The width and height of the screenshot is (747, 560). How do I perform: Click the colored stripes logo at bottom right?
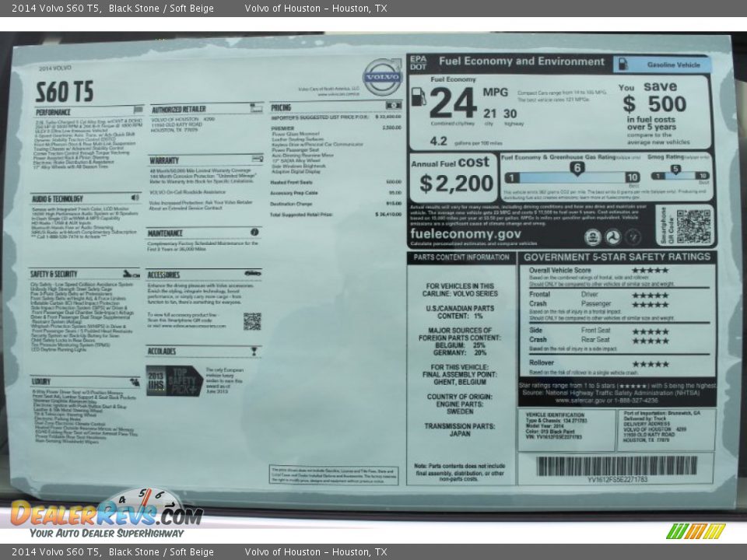(x=696, y=531)
